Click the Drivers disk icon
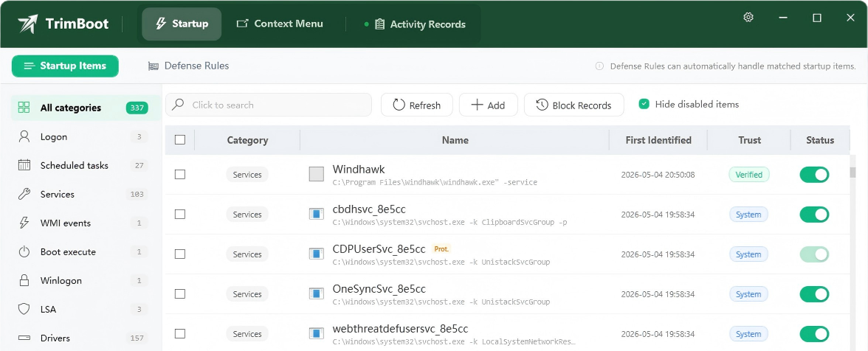 pyautogui.click(x=24, y=338)
